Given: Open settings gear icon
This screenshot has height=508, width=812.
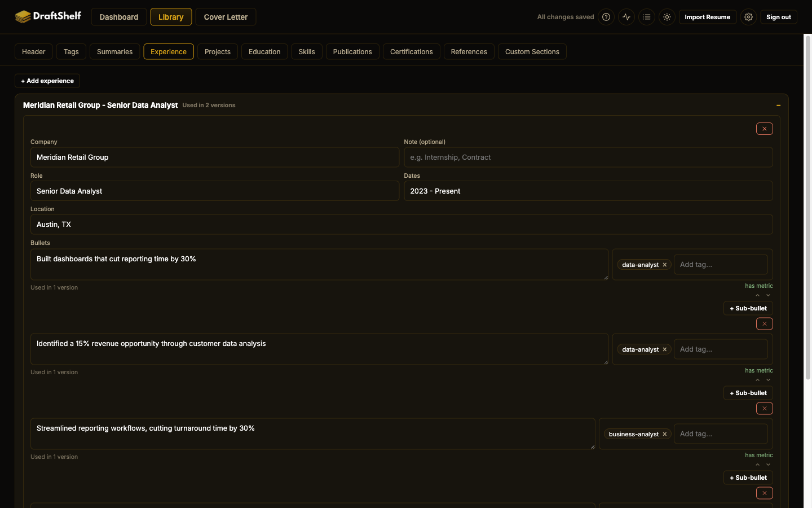Looking at the screenshot, I should pyautogui.click(x=748, y=17).
